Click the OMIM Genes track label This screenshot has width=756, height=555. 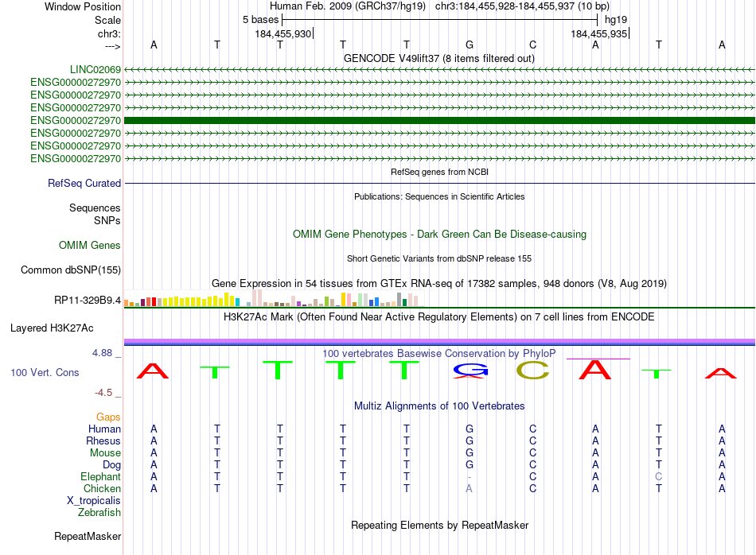pyautogui.click(x=90, y=245)
